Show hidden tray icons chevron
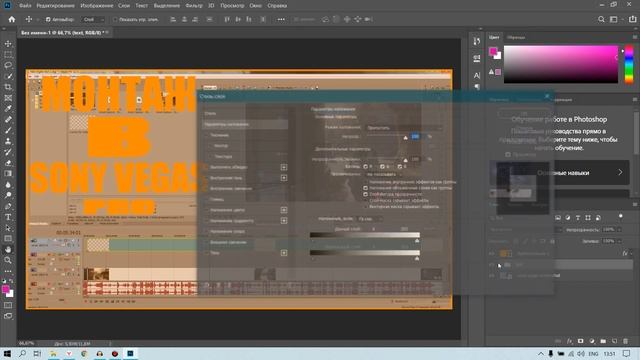The height and width of the screenshot is (360, 640). (540, 353)
